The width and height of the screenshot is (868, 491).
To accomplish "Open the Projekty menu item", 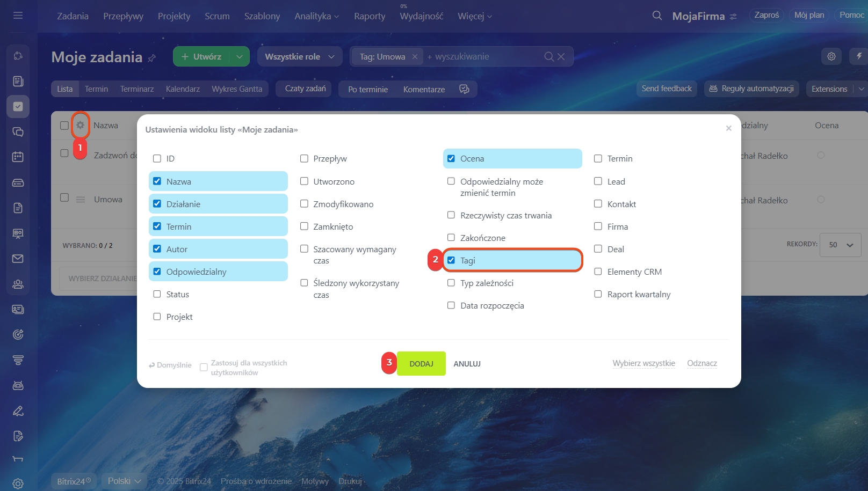I will [x=174, y=16].
